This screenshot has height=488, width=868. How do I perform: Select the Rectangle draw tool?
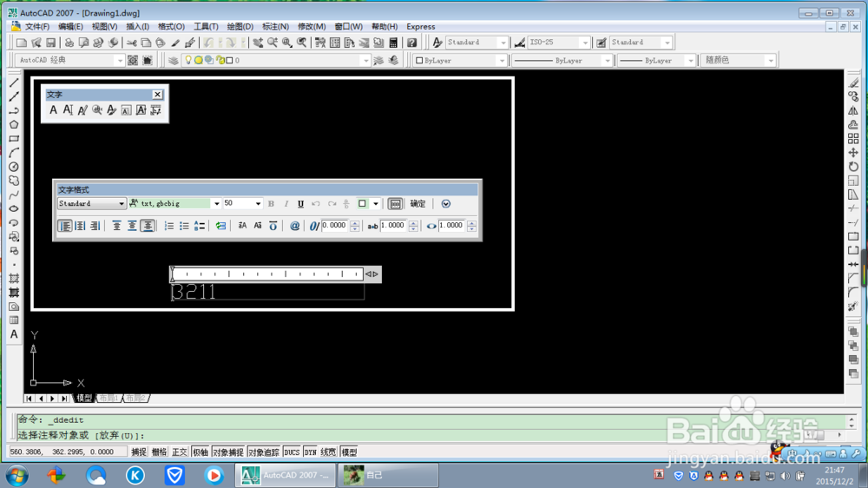[x=14, y=138]
